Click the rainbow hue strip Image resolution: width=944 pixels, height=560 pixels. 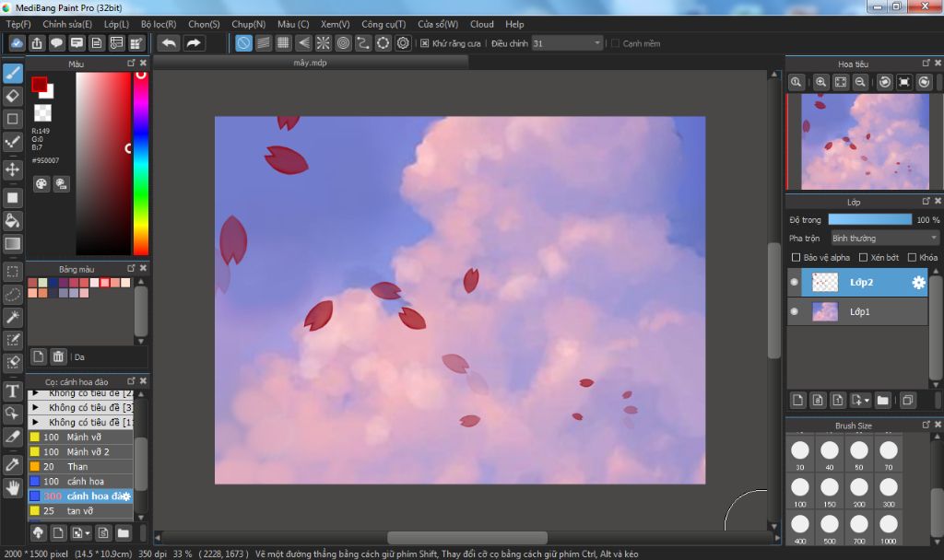(x=141, y=163)
